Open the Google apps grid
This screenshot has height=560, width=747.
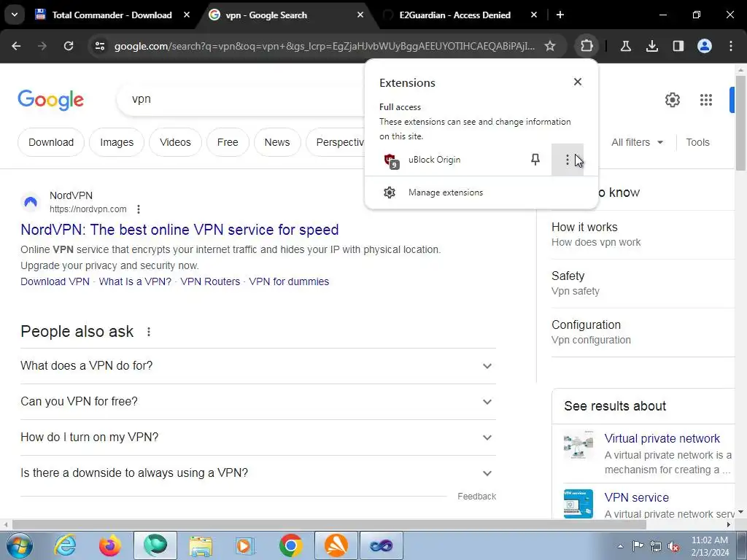click(x=706, y=100)
